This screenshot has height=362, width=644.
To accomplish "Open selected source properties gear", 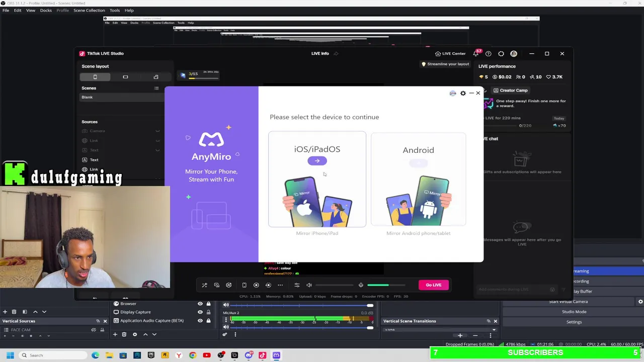I will click(134, 334).
